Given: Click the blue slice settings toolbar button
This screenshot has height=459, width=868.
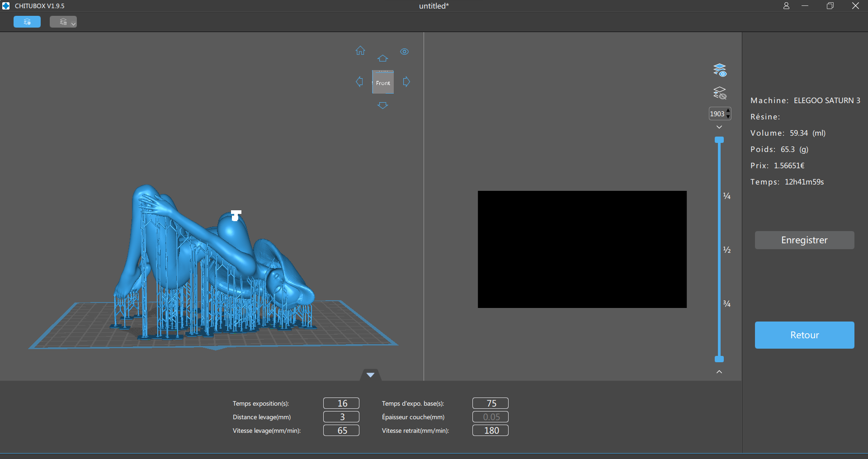Looking at the screenshot, I should pyautogui.click(x=27, y=22).
